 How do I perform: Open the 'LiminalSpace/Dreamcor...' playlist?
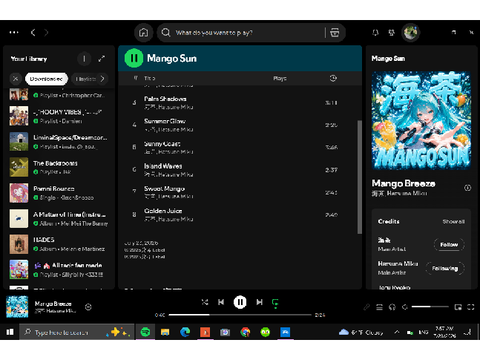point(59,142)
